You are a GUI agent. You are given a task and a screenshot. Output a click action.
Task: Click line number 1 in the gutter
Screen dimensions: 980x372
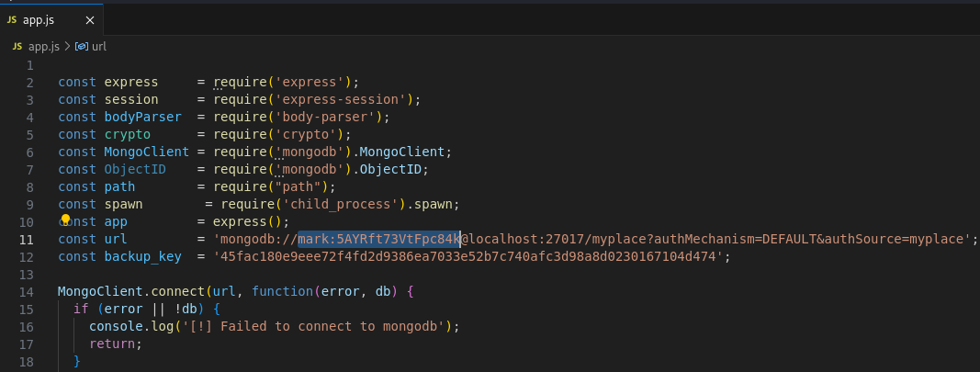click(x=30, y=65)
